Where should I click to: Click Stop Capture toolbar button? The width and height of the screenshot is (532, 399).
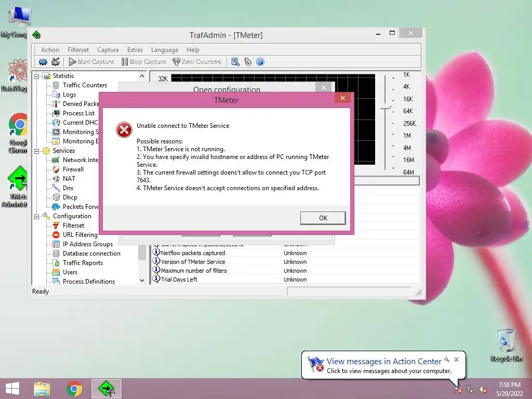point(143,62)
